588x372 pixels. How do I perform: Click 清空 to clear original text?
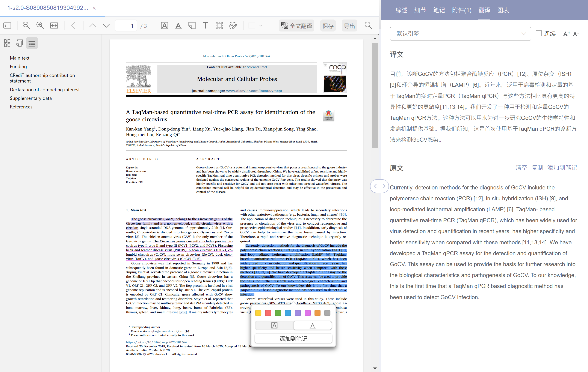[x=521, y=168]
